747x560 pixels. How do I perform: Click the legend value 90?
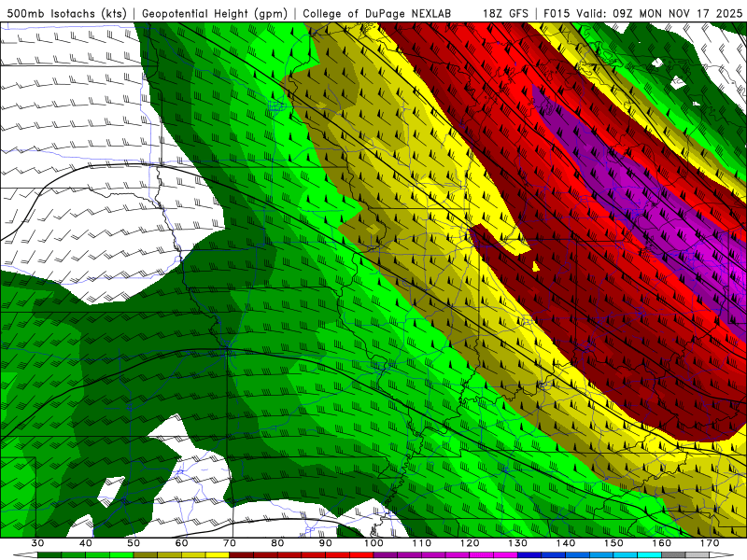(326, 543)
